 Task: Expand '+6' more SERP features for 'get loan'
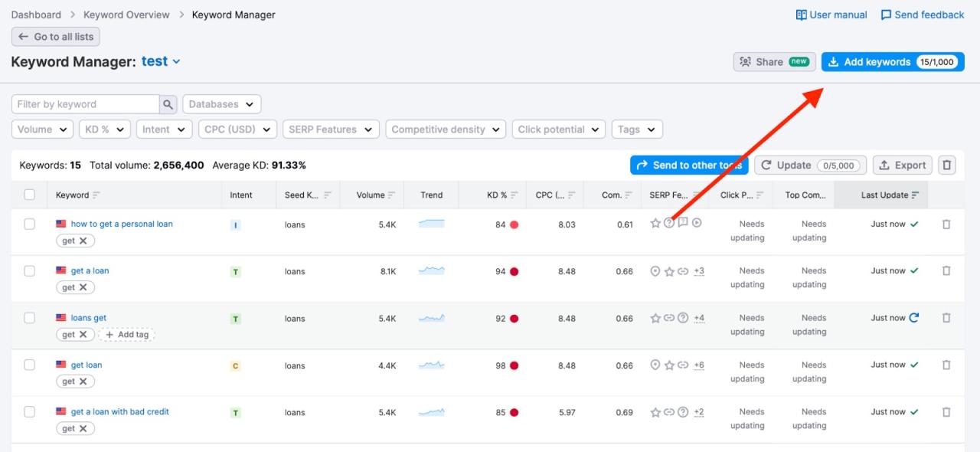tap(699, 365)
